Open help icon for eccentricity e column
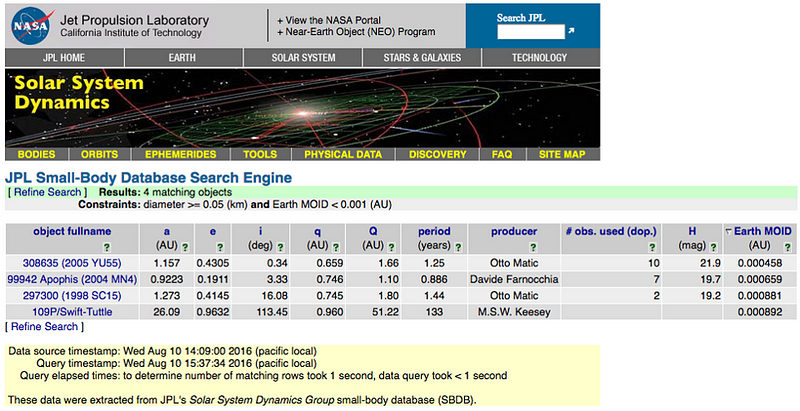Viewport: 800px width, 411px height. (220, 247)
